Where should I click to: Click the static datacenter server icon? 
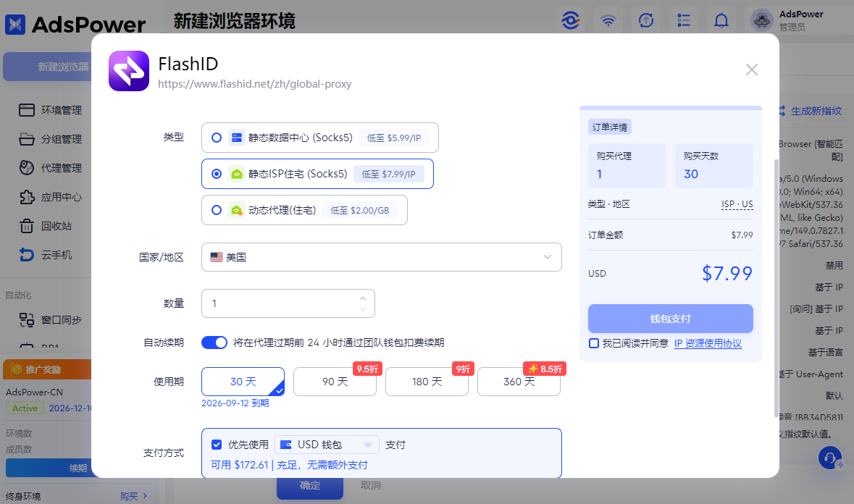point(236,138)
